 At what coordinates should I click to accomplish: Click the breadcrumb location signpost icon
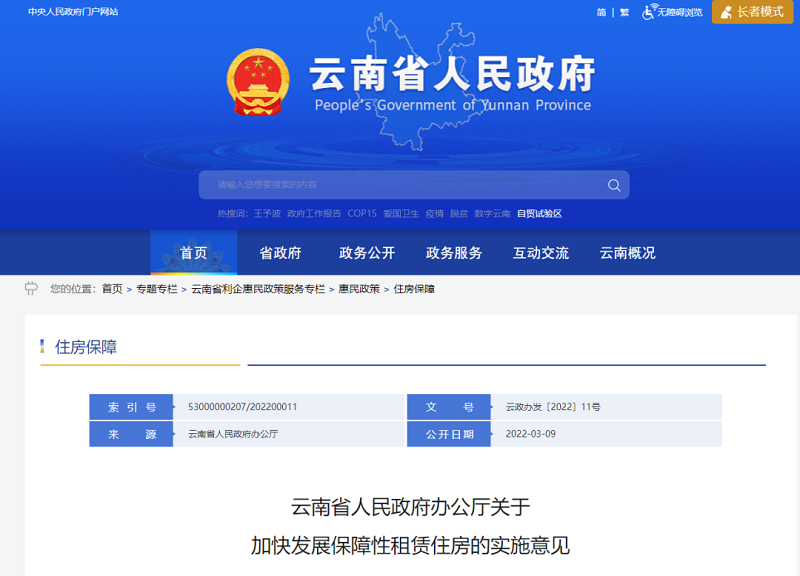(x=31, y=289)
